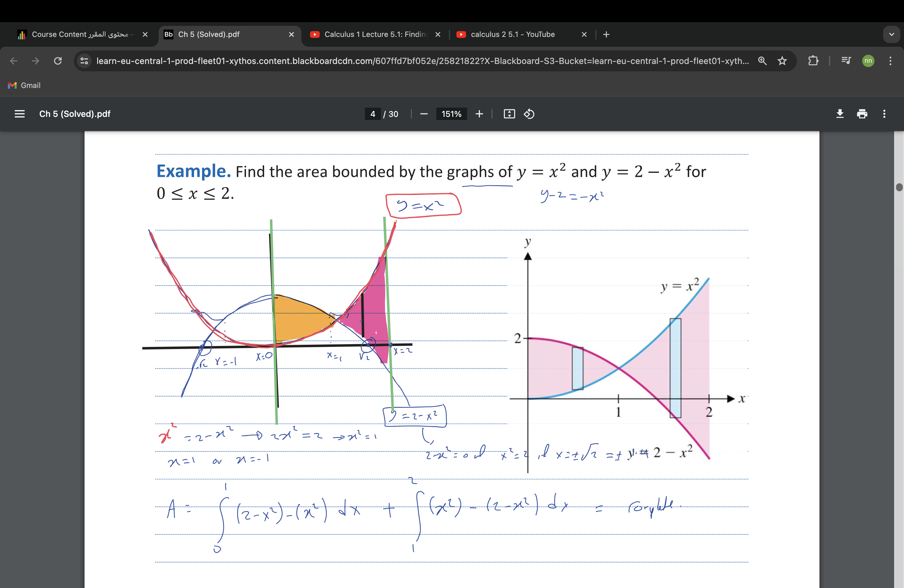This screenshot has height=588, width=904.
Task: Click the page number input field
Action: 373,114
